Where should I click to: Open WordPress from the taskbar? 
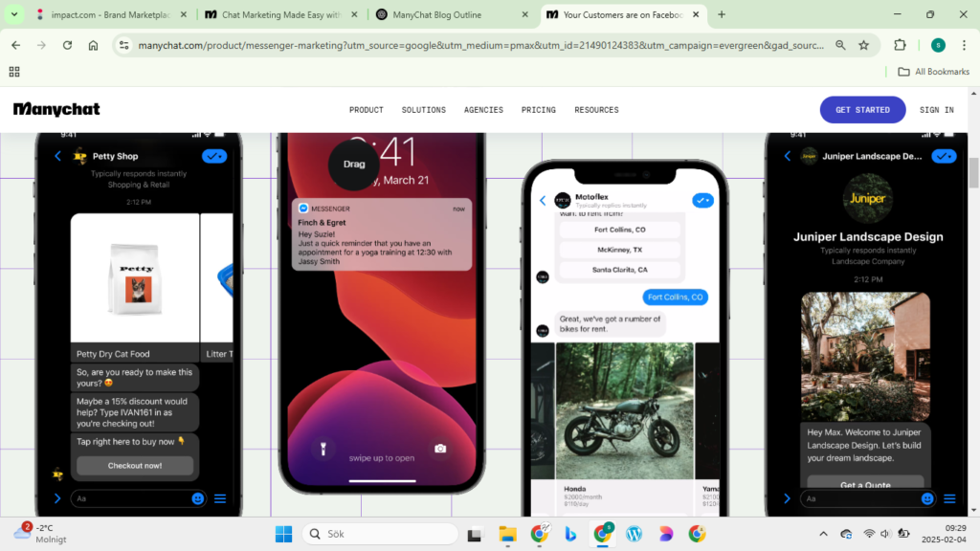coord(634,534)
